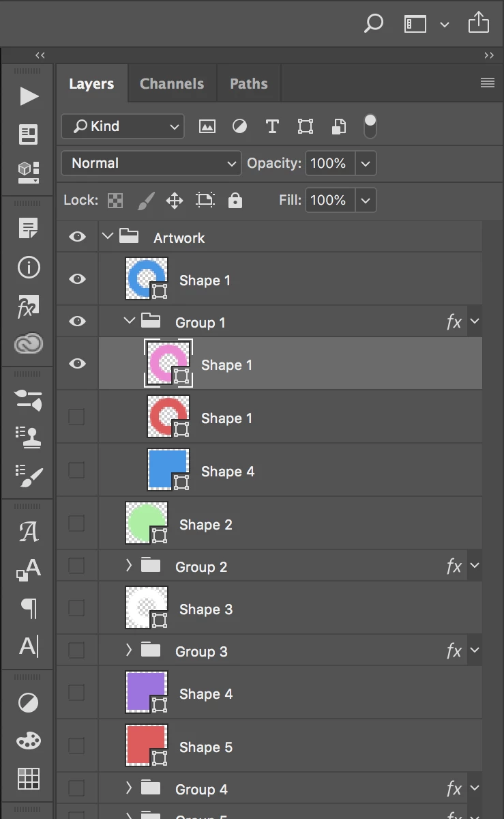This screenshot has height=819, width=504.
Task: Expand the Group 4 chevron
Action: coord(128,788)
